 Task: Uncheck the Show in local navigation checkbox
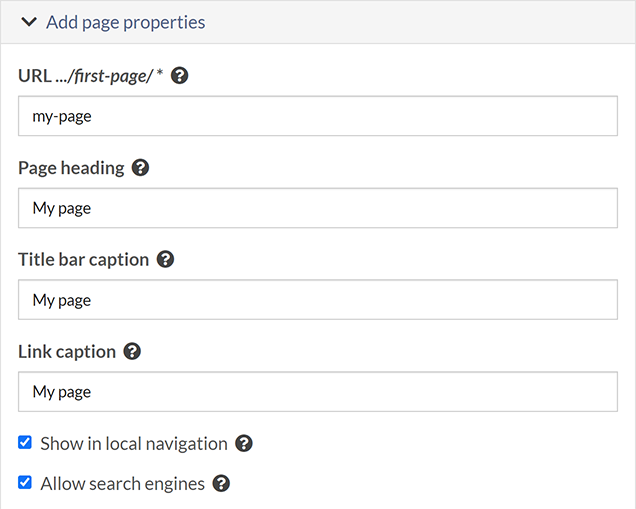pyautogui.click(x=25, y=443)
